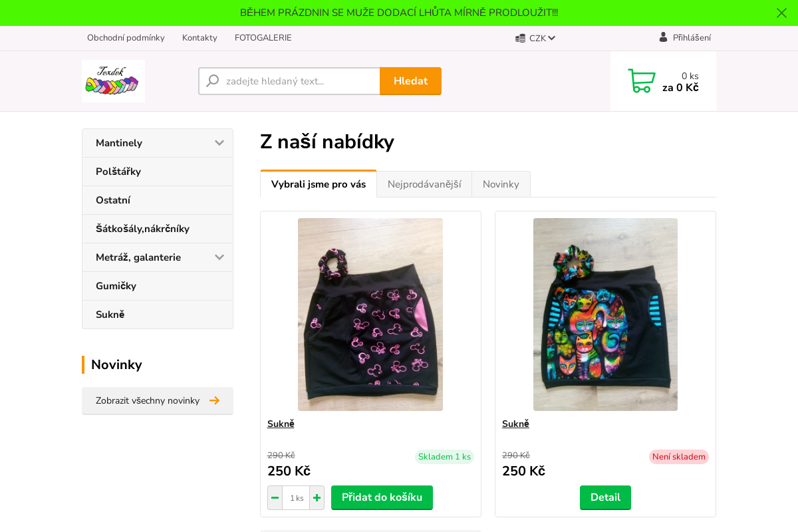Open the Obchodní podmínky link
798x532 pixels.
(x=126, y=38)
